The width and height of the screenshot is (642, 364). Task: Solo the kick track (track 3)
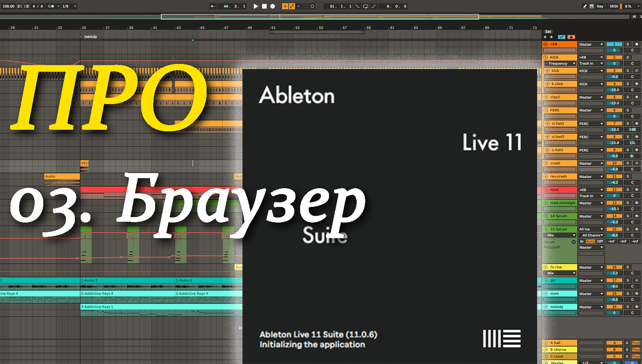628,71
